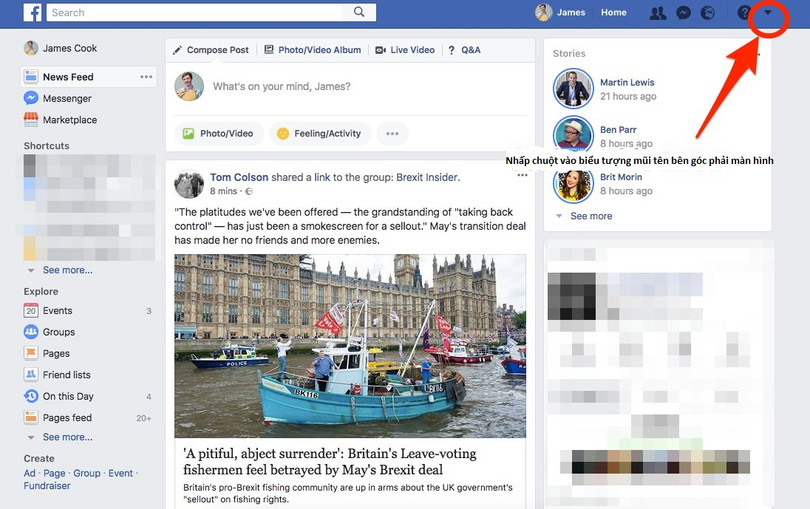Expand See more in Stories panel
The width and height of the screenshot is (810, 509).
point(591,216)
